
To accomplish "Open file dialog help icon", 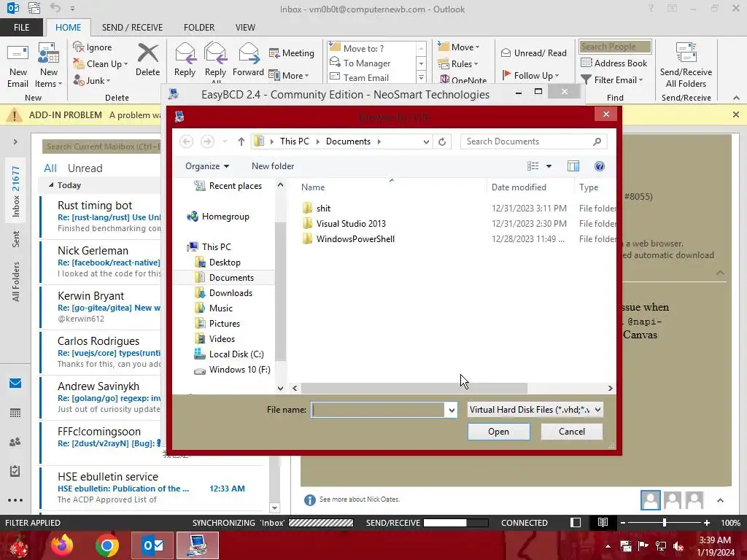I will point(600,166).
